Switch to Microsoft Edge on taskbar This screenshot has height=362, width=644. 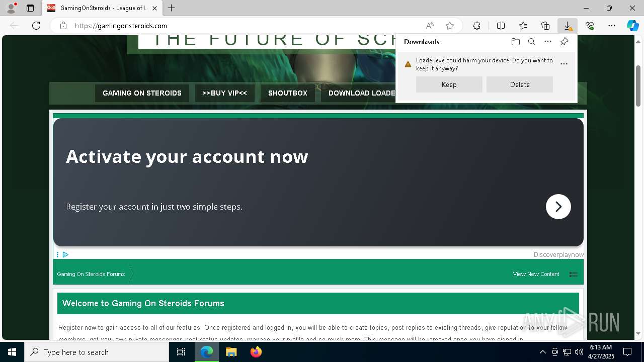207,352
